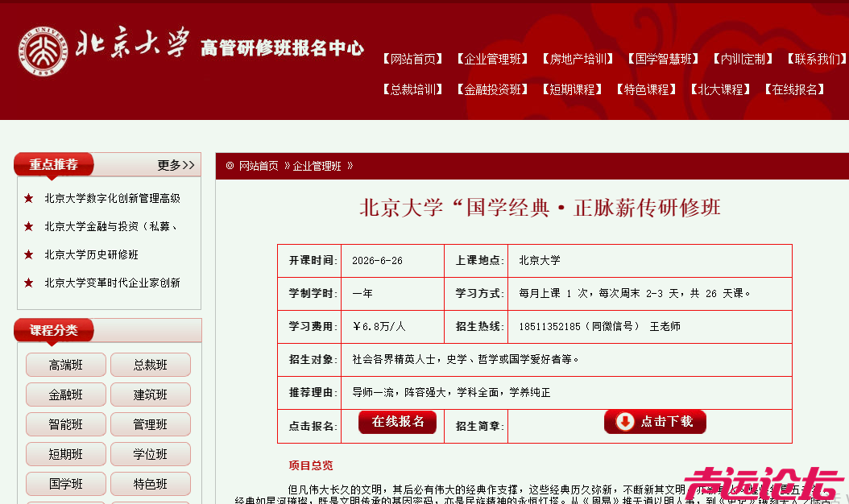The width and height of the screenshot is (849, 504).
Task: Click the 课程分类 panel header
Action: pyautogui.click(x=54, y=330)
